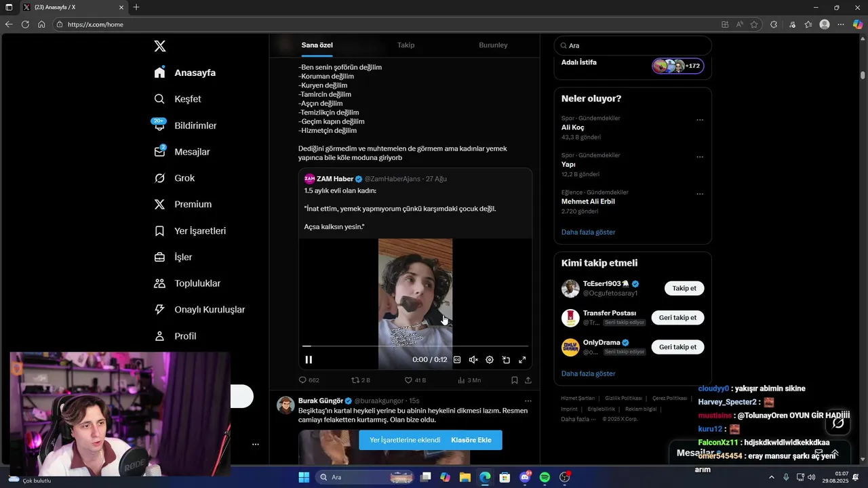Like the post with 41 B likes
Image resolution: width=868 pixels, height=488 pixels.
[x=415, y=380]
